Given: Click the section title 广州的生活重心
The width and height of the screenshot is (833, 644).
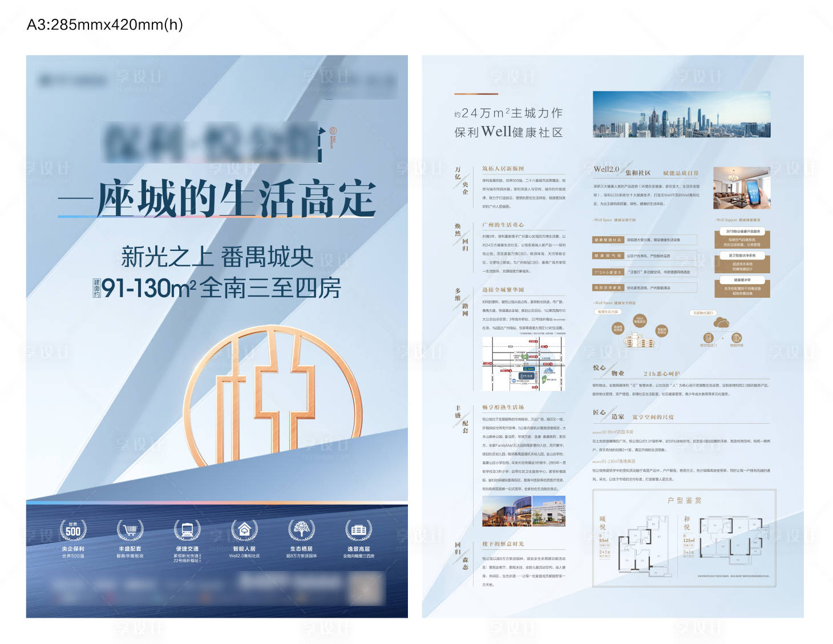Looking at the screenshot, I should 503,225.
